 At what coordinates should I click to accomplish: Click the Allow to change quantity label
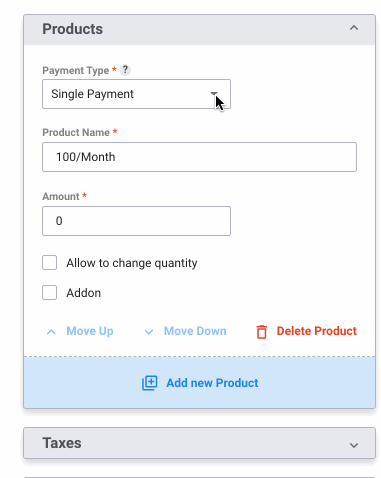(132, 263)
